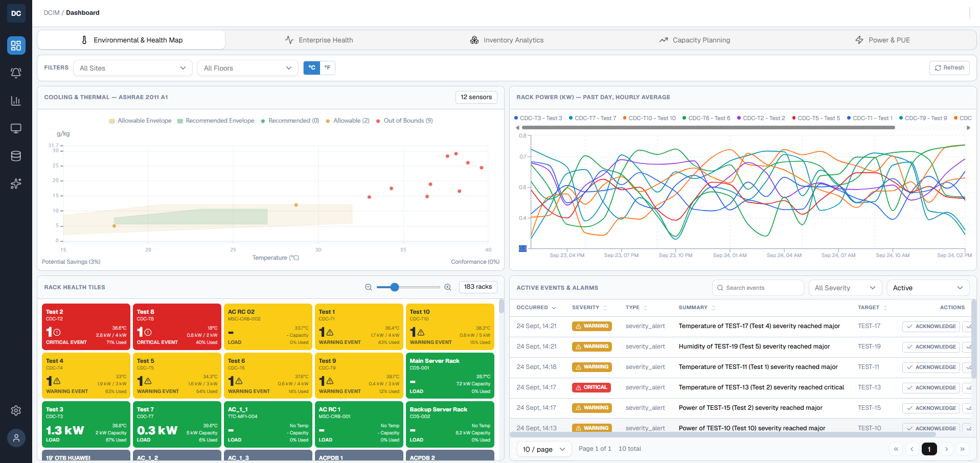
Task: Click the rack health tiles vertical scrollbar
Action: (x=502, y=307)
